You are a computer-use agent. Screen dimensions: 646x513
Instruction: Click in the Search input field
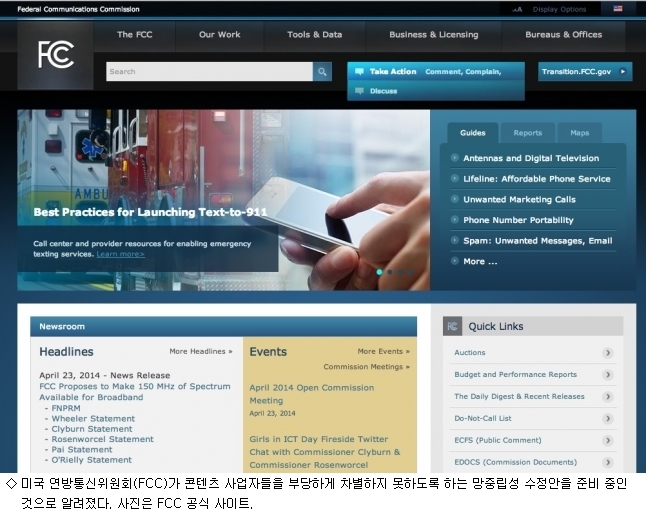tap(209, 72)
